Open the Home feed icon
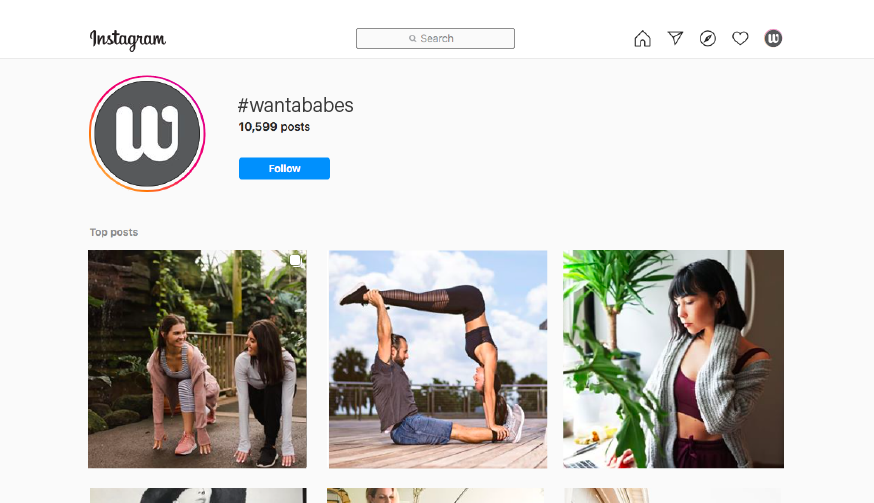 tap(642, 38)
